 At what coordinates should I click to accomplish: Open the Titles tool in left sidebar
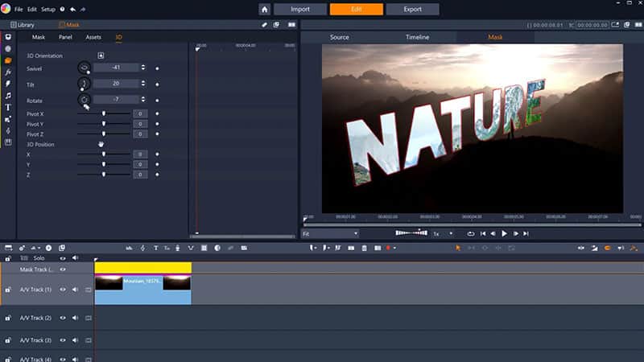click(8, 107)
